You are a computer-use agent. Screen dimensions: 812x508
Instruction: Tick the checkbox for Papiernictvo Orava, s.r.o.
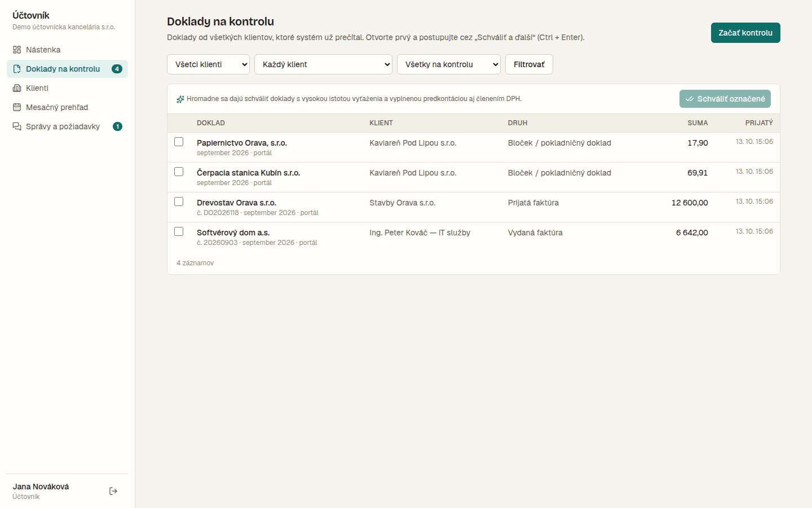point(179,142)
